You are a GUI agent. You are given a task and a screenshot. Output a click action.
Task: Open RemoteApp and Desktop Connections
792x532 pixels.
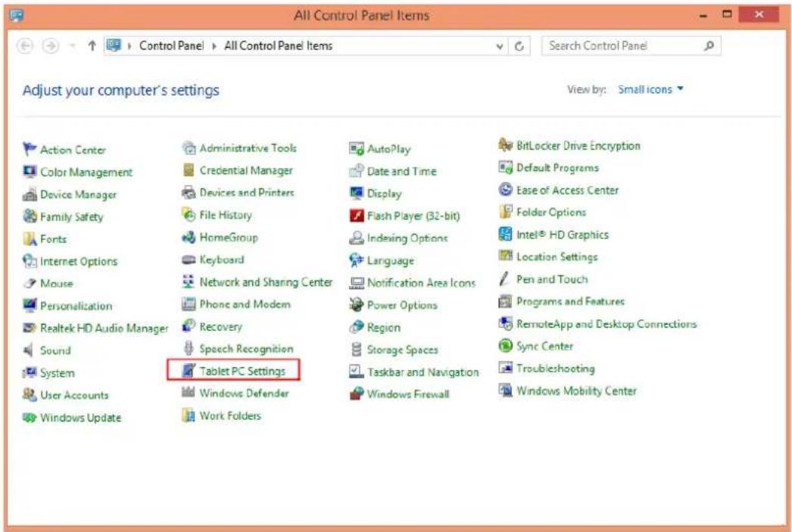click(x=606, y=324)
